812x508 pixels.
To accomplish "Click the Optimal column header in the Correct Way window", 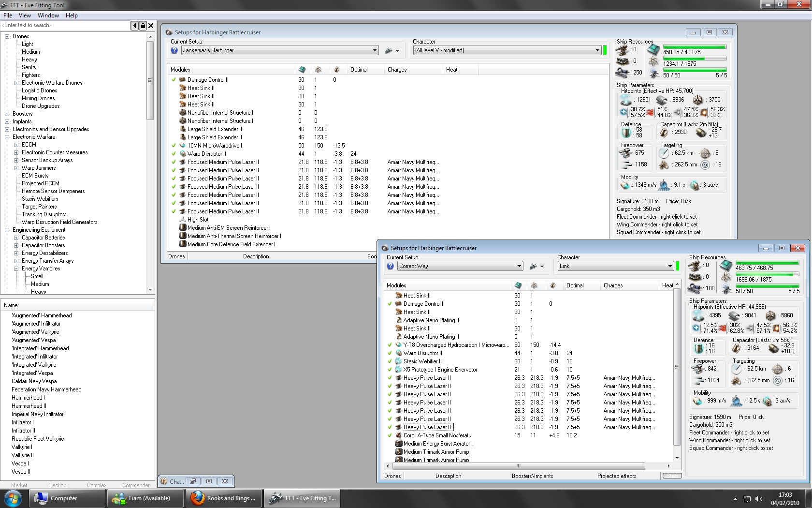I will click(x=581, y=285).
